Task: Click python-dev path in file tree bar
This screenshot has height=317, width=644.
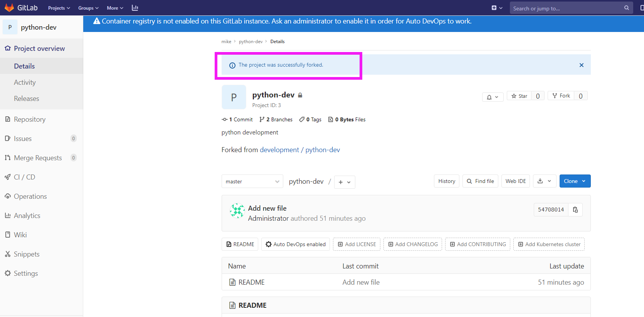Action: [306, 181]
